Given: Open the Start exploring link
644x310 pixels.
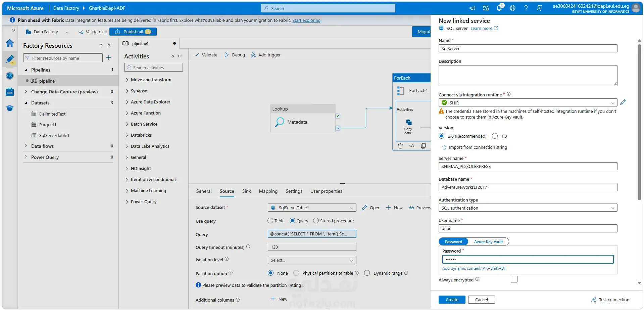Looking at the screenshot, I should click(306, 20).
